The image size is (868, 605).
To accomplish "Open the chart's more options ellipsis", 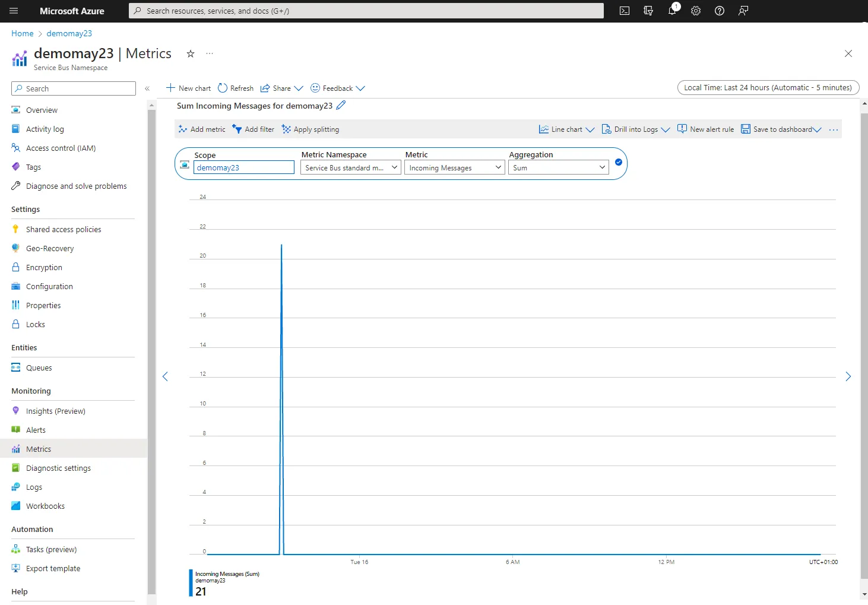I will coord(834,129).
